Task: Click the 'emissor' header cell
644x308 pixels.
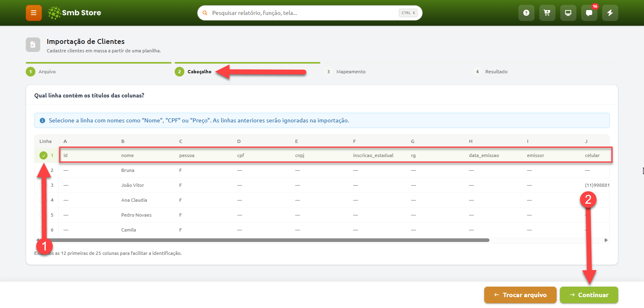Action: tap(535, 155)
